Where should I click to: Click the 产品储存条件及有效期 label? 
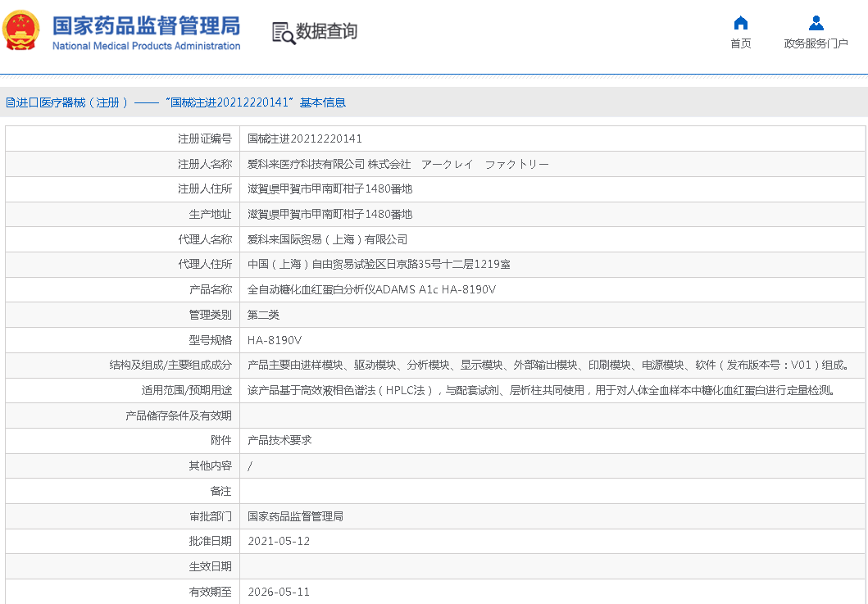click(x=178, y=416)
